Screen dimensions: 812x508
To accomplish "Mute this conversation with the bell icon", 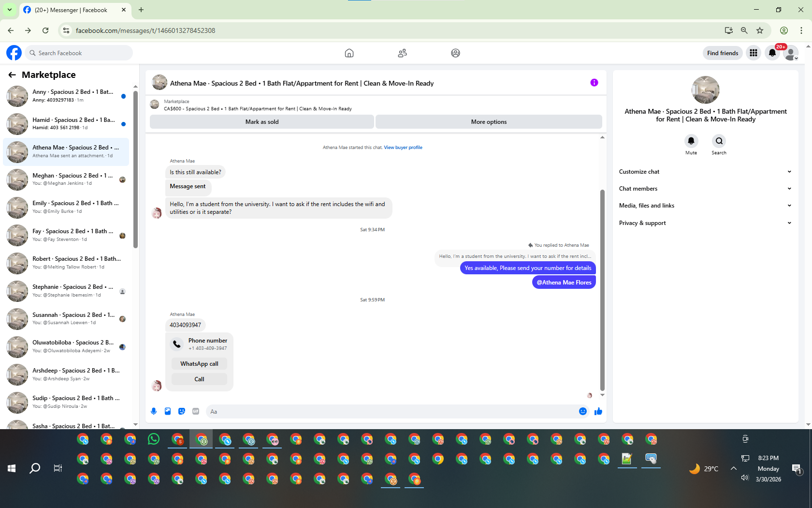I will (691, 141).
